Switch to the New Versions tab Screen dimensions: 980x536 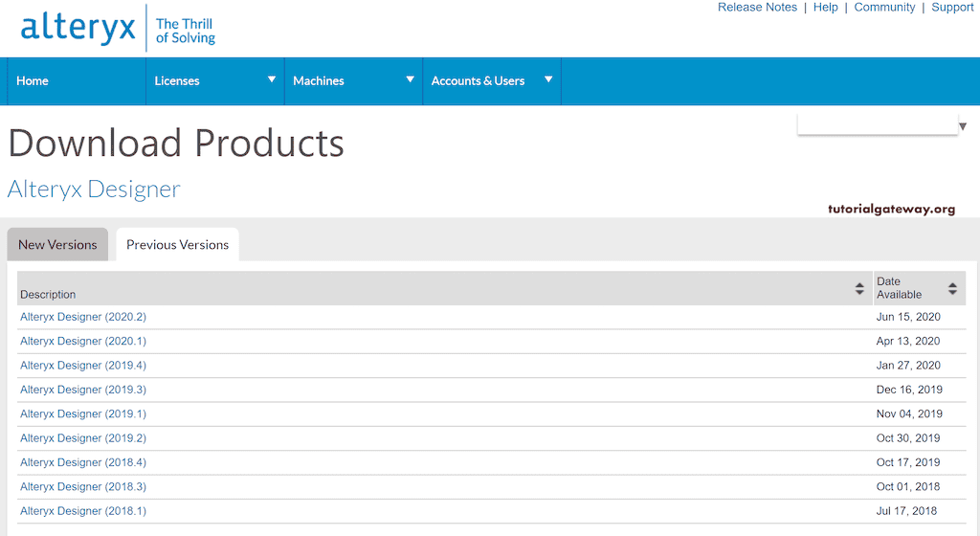pyautogui.click(x=57, y=245)
